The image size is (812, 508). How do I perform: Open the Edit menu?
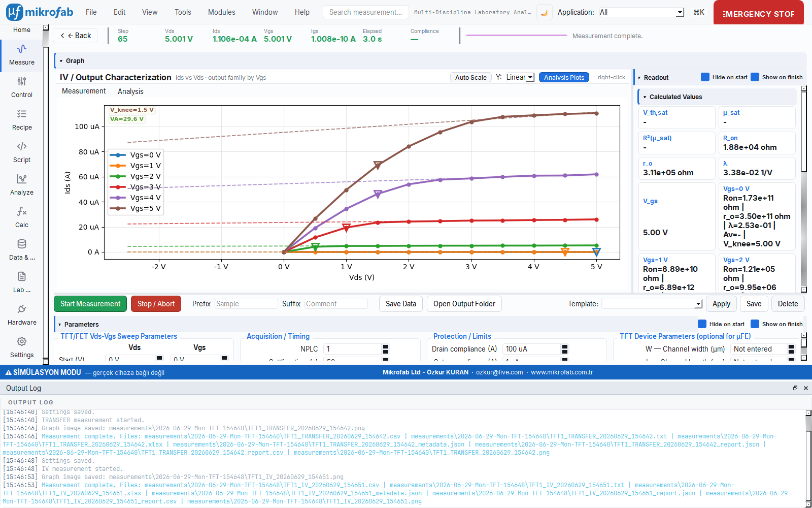pos(120,12)
